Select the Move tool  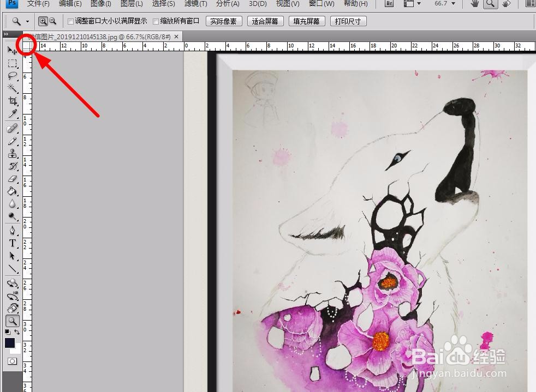[x=13, y=51]
